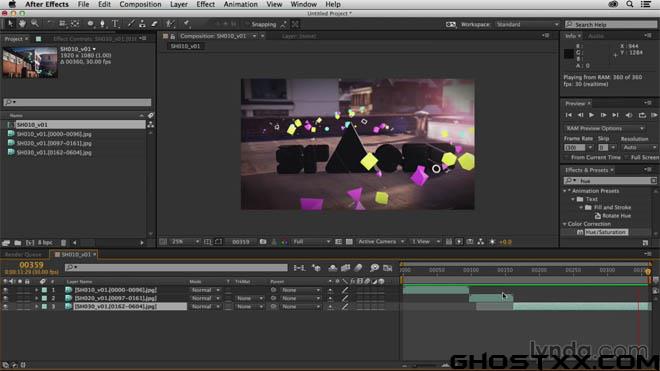This screenshot has height=371, width=660.
Task: Click the 8 bpc color depth button
Action: tap(45, 243)
